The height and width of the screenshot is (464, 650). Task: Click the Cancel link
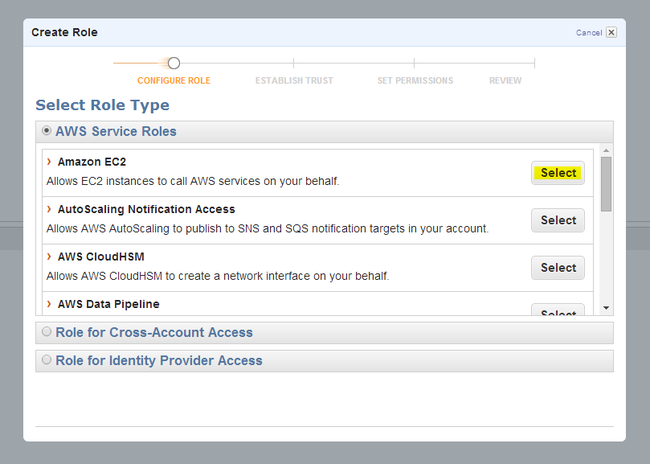pos(588,33)
